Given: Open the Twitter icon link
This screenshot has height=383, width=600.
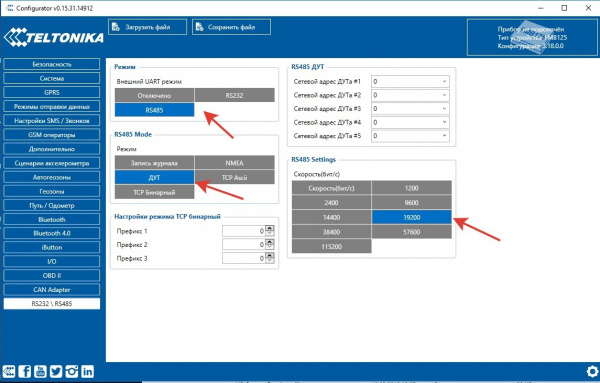Looking at the screenshot, I should pos(56,372).
